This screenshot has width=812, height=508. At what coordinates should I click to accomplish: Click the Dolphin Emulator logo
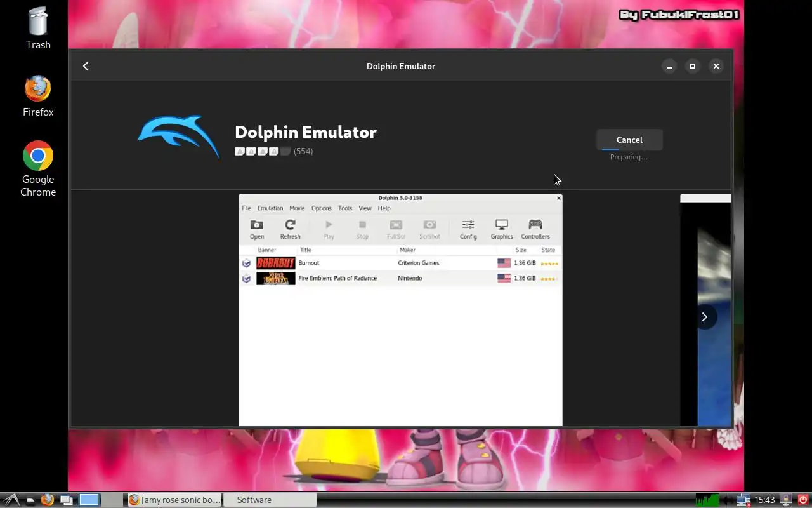(x=179, y=137)
